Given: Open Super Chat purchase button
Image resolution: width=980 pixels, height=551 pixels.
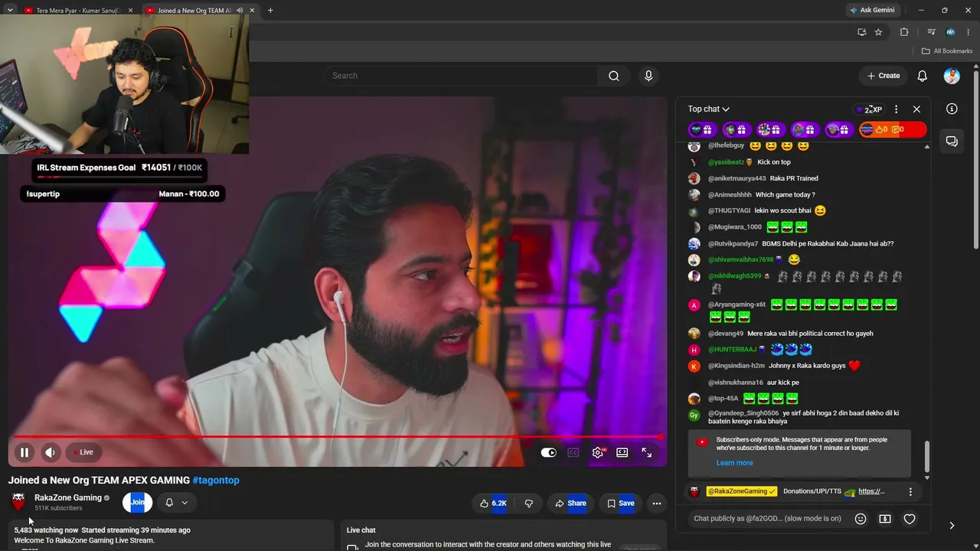Looking at the screenshot, I should point(885,519).
